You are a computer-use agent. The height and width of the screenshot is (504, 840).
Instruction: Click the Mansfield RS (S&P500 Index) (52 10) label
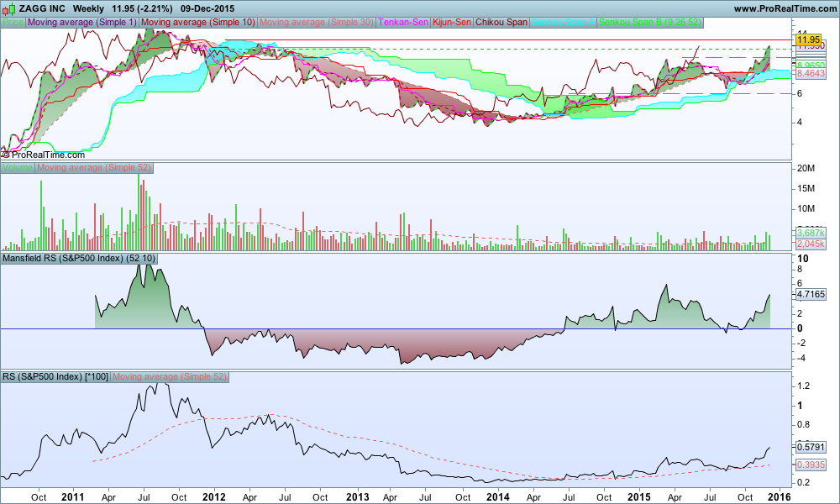coord(79,258)
